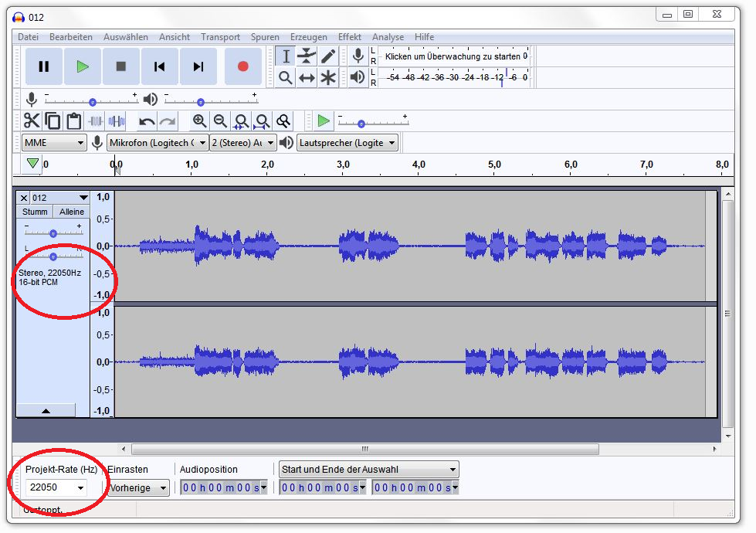756x533 pixels.
Task: Select the Envelope tool
Action: (307, 56)
